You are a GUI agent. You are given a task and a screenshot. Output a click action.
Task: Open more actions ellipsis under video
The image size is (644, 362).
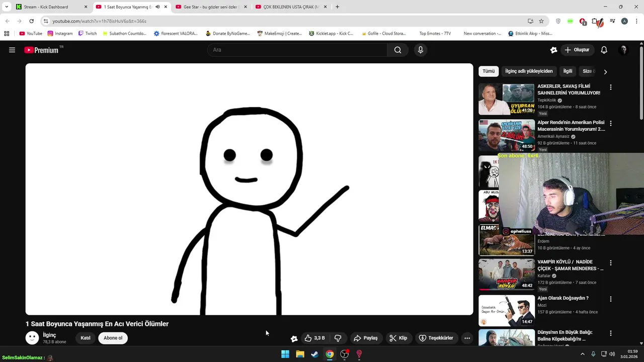[x=467, y=338]
